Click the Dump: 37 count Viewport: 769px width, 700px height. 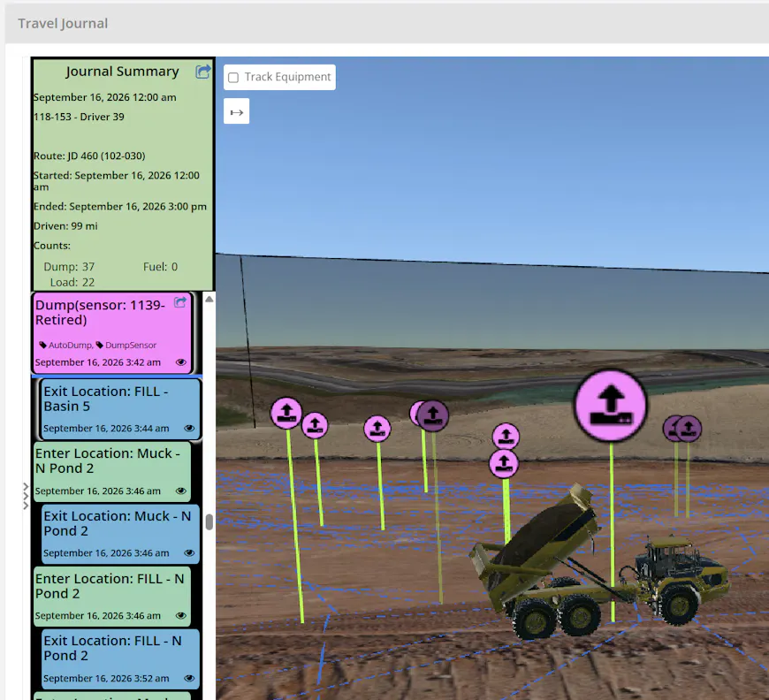[x=69, y=267]
